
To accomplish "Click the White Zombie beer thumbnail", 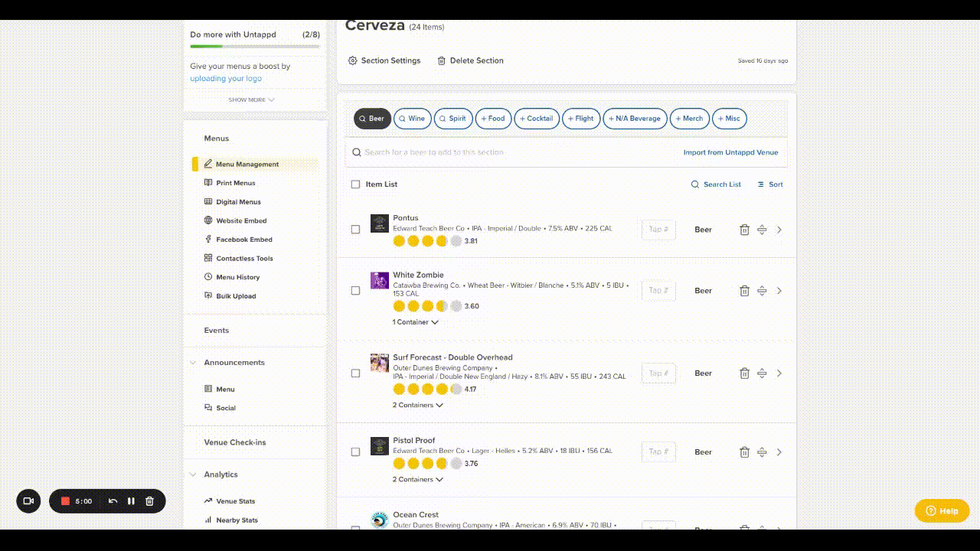I will pos(380,280).
